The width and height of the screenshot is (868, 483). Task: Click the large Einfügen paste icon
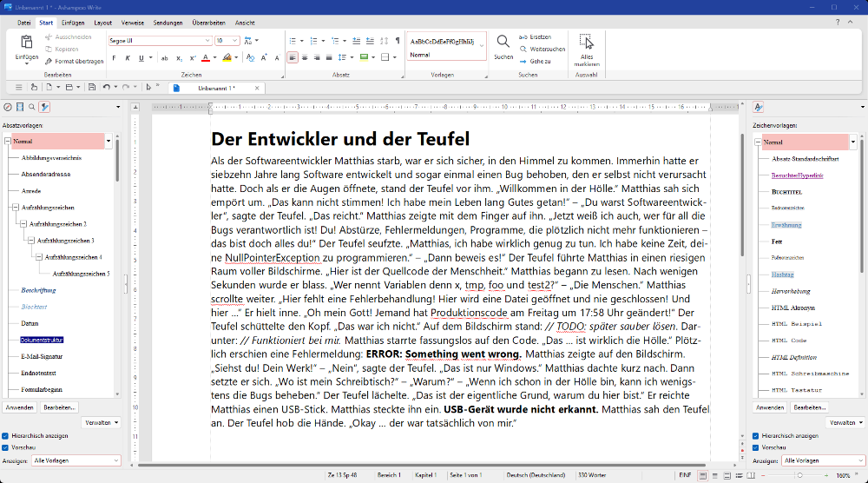(x=27, y=43)
